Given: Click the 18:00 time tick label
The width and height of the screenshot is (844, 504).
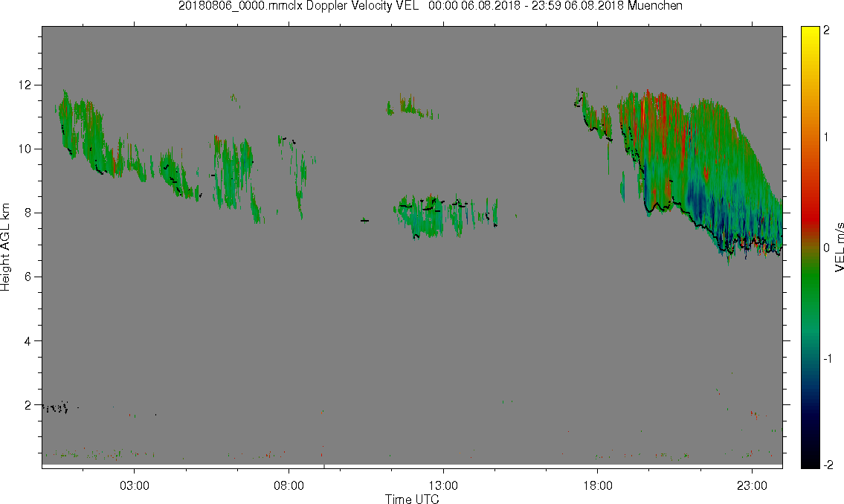Looking at the screenshot, I should [598, 485].
